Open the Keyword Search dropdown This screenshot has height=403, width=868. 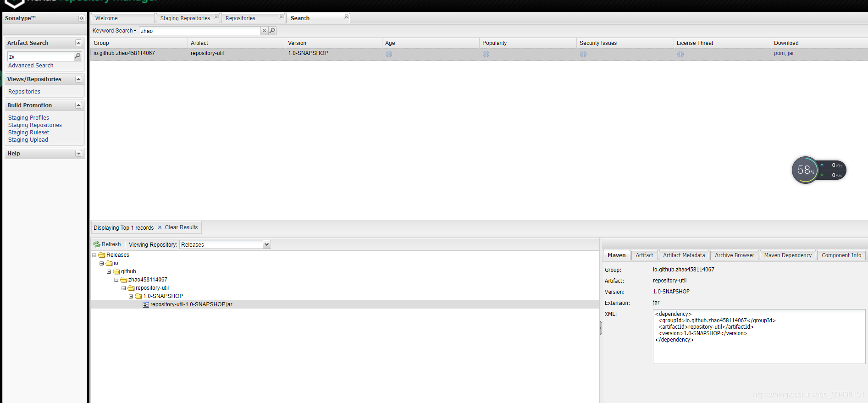click(114, 31)
